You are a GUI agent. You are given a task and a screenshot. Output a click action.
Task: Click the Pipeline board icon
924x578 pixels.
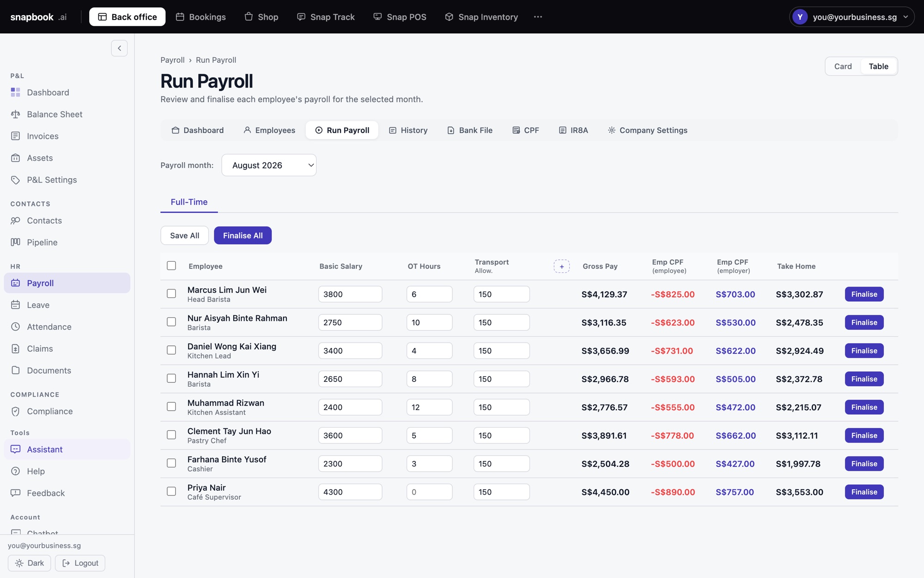coord(16,242)
